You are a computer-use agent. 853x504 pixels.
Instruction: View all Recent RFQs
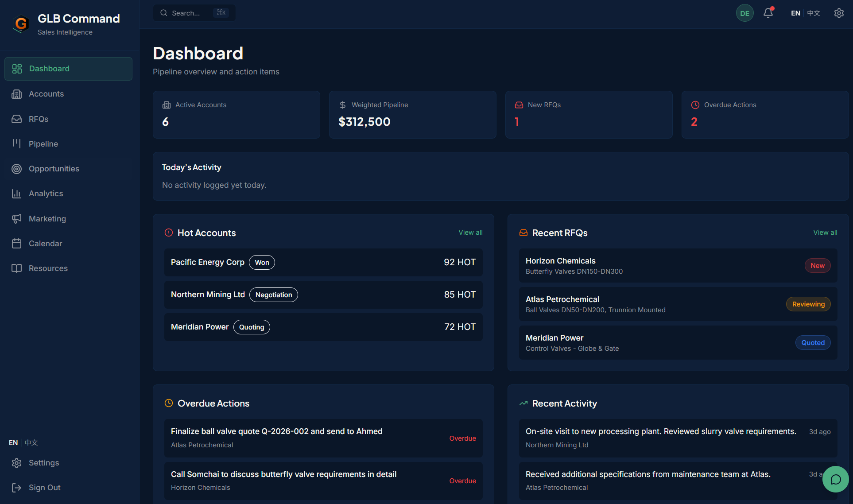825,232
